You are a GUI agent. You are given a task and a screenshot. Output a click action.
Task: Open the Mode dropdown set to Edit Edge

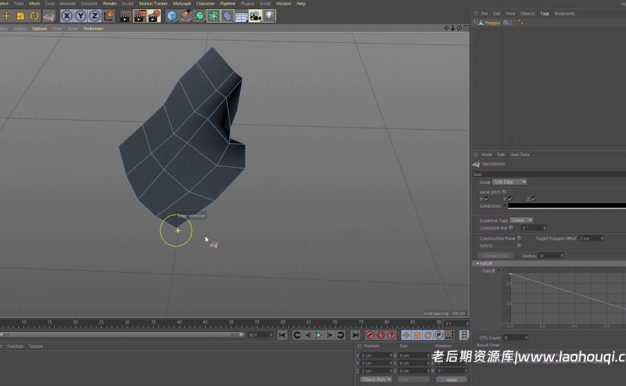509,182
